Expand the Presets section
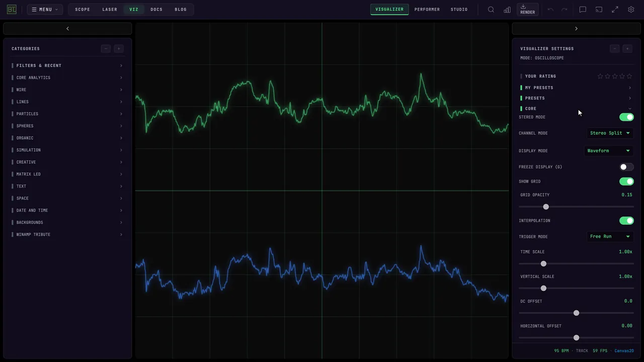 pos(576,98)
